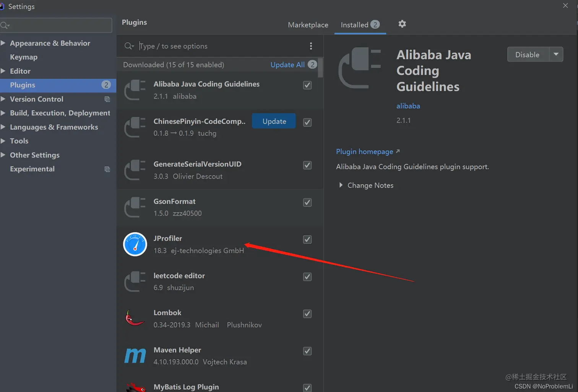Screen dimensions: 578x392
Task: Focus the plugin search 'Type / to see options' field
Action: tap(220, 46)
